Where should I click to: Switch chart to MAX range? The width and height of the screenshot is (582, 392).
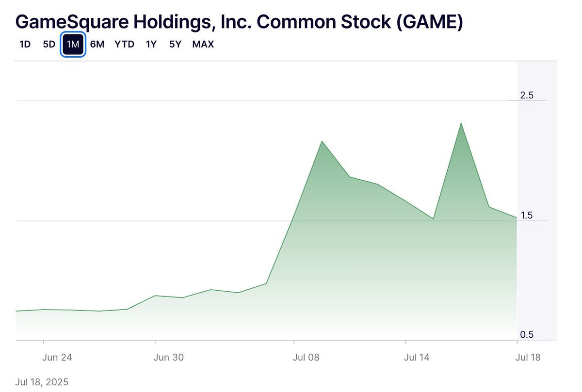coord(203,45)
